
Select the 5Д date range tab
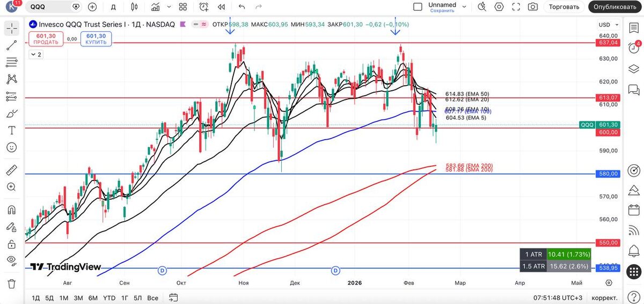coord(49,298)
